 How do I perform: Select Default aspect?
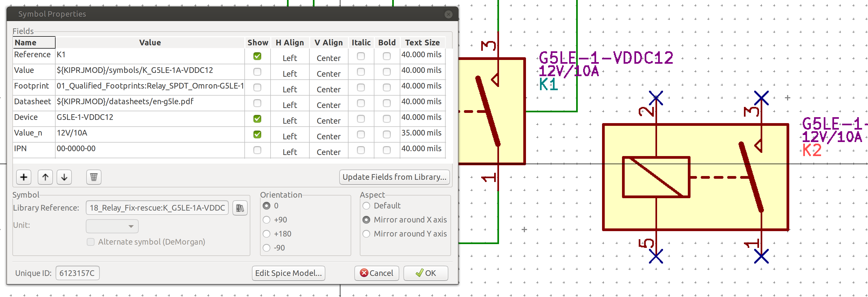coord(366,206)
